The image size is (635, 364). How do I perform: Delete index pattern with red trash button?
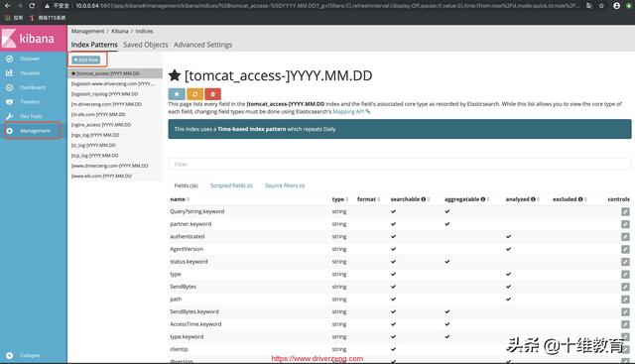212,94
